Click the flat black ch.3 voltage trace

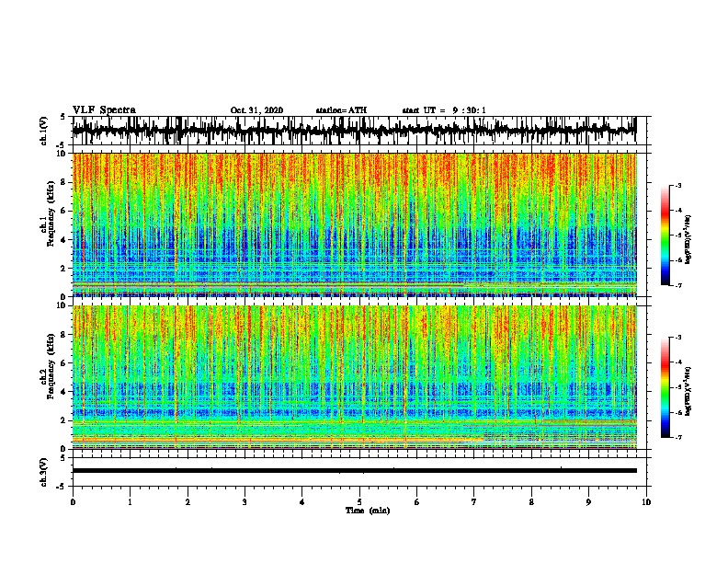tap(354, 471)
